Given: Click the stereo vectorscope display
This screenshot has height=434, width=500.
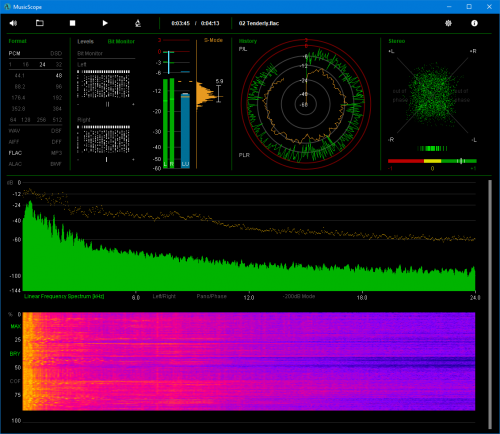Looking at the screenshot, I should (432, 95).
